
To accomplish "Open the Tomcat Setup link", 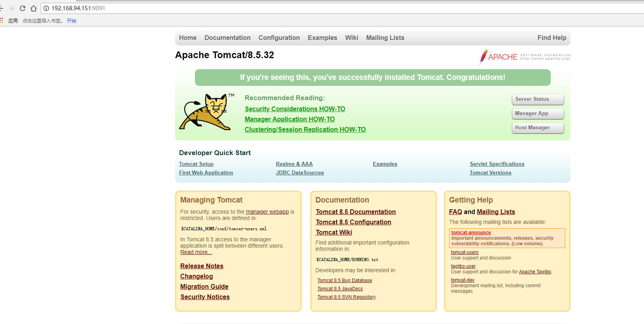I will [x=196, y=164].
